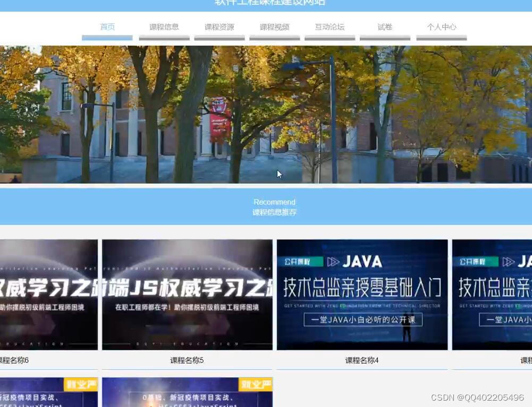The height and width of the screenshot is (407, 532).
Task: Visit the 个人中心 personal center
Action: click(441, 27)
